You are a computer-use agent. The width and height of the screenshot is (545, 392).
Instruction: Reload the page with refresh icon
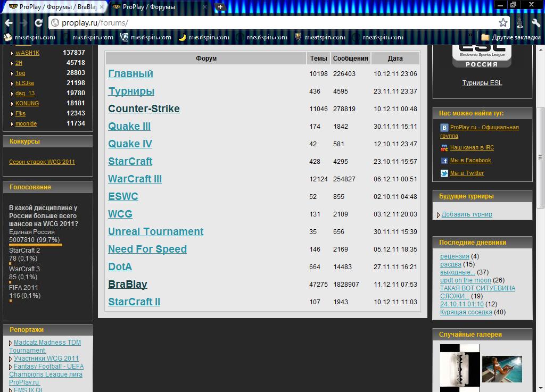pyautogui.click(x=38, y=23)
